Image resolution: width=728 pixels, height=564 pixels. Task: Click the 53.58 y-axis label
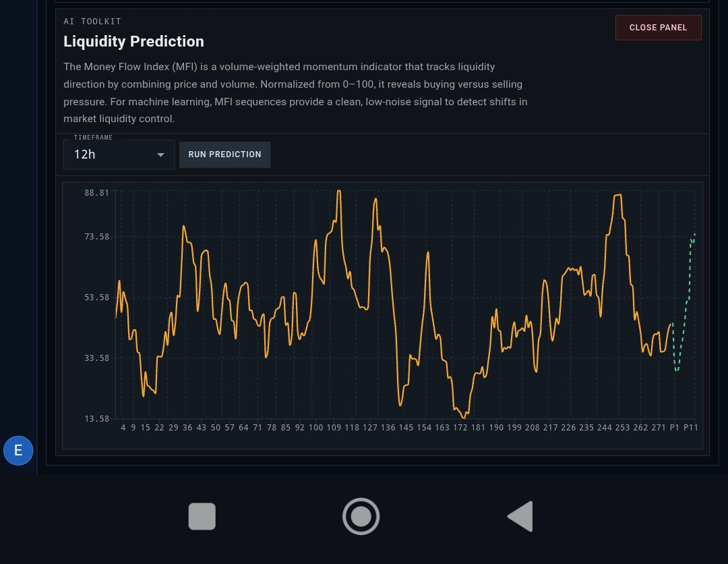96,298
